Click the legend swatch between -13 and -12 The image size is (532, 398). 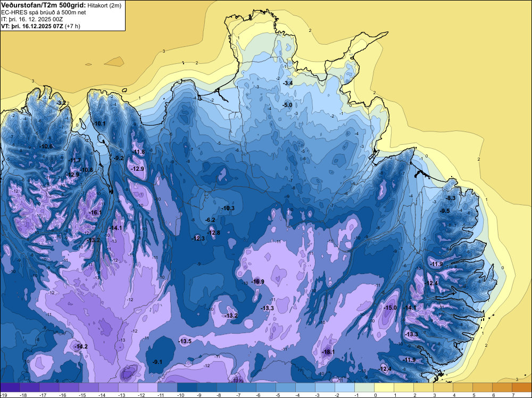[x=128, y=387]
